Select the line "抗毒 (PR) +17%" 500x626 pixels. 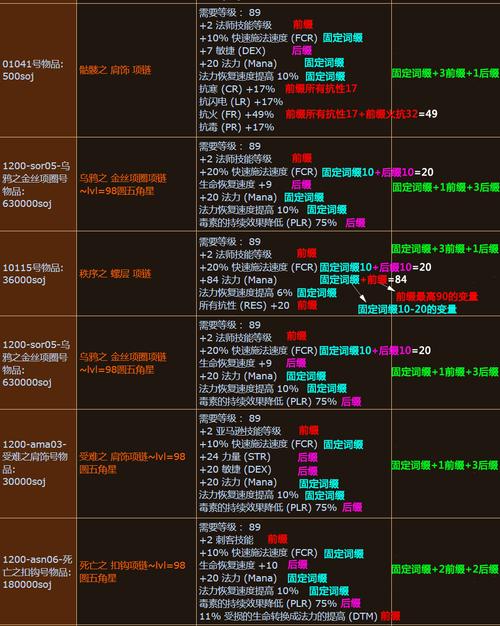coord(236,127)
